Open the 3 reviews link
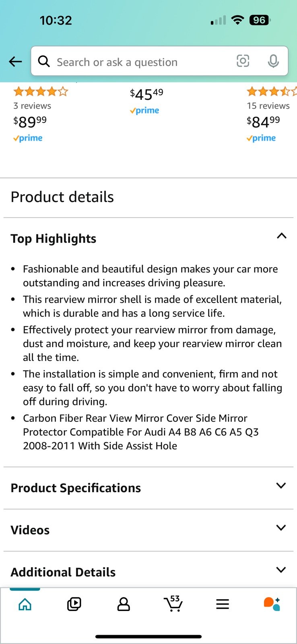 32,106
